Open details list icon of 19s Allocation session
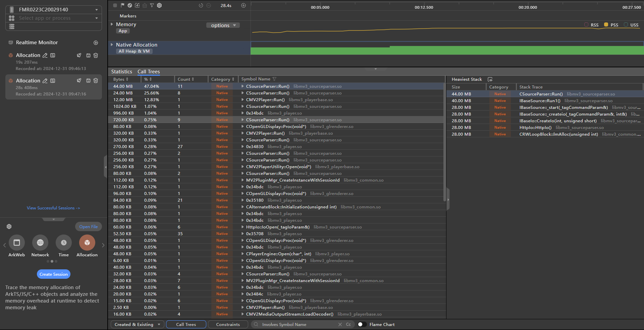 [x=53, y=55]
